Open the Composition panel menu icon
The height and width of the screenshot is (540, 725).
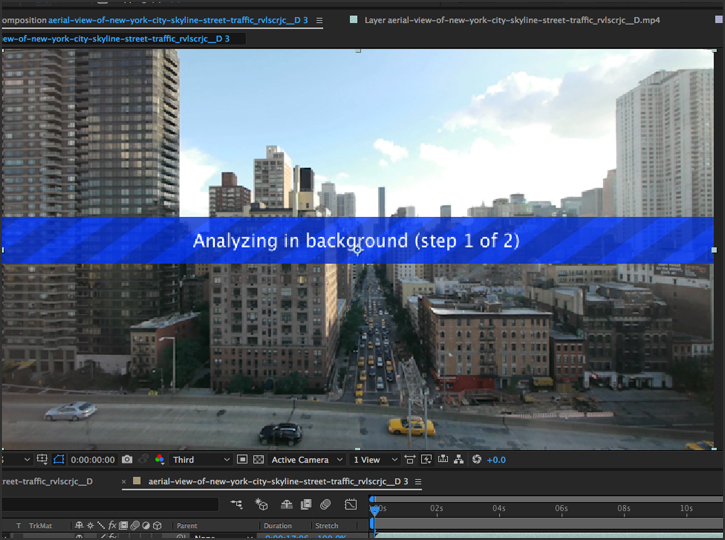(x=319, y=20)
